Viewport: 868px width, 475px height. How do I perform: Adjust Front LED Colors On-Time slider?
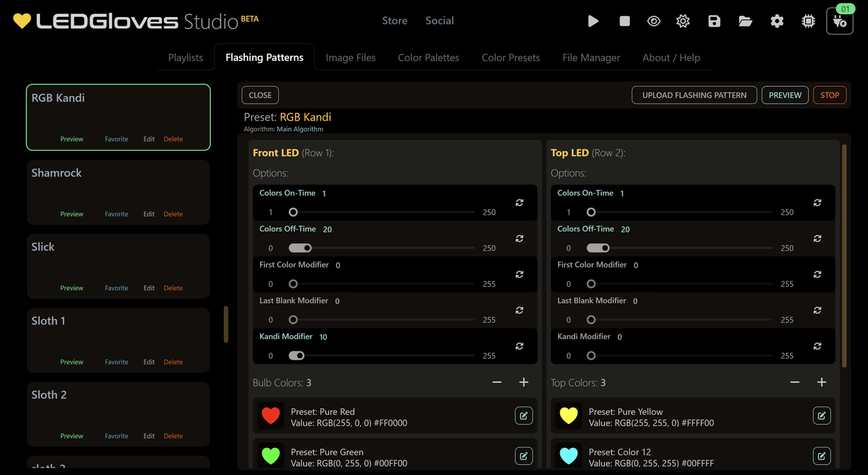tap(382, 212)
